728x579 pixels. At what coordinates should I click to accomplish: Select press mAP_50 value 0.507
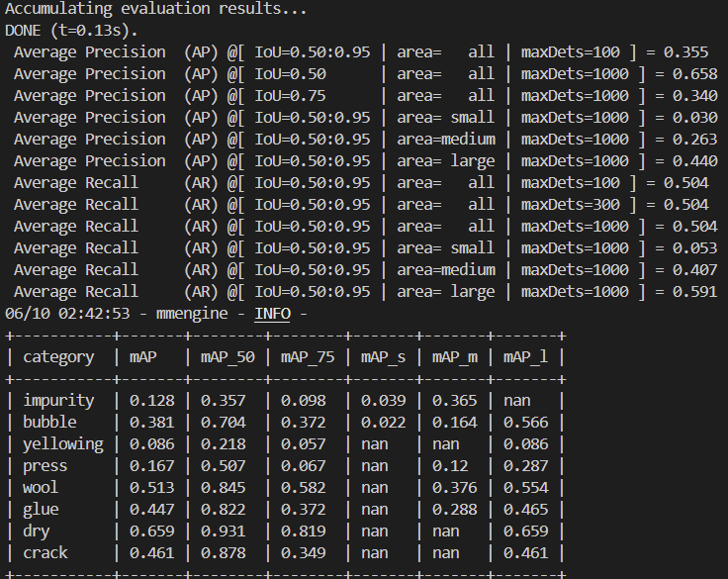click(223, 466)
